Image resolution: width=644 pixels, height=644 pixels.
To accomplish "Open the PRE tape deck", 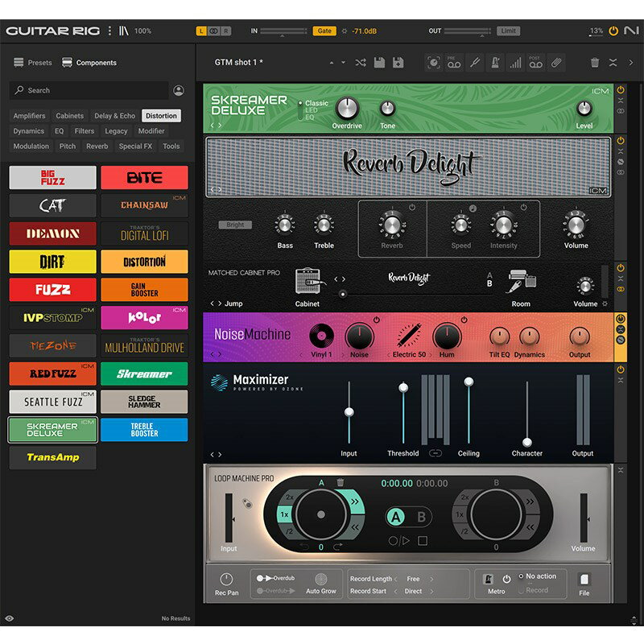I will (455, 63).
